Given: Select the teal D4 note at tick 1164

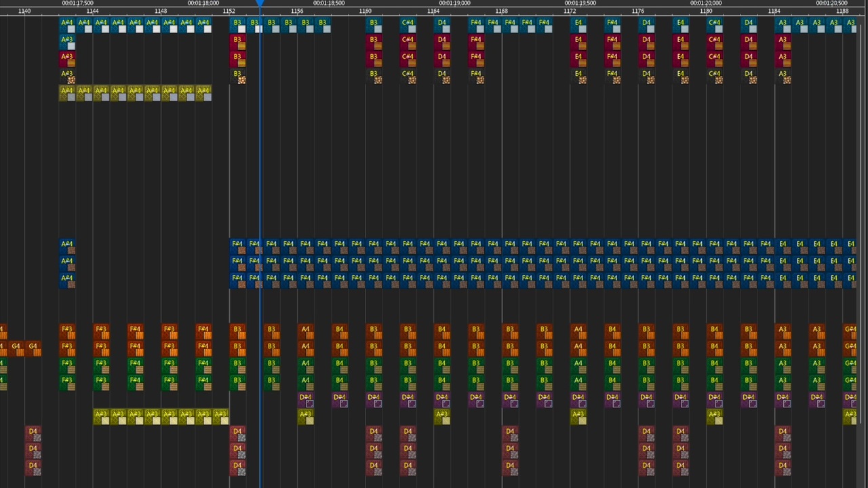Looking at the screenshot, I should 442,26.
